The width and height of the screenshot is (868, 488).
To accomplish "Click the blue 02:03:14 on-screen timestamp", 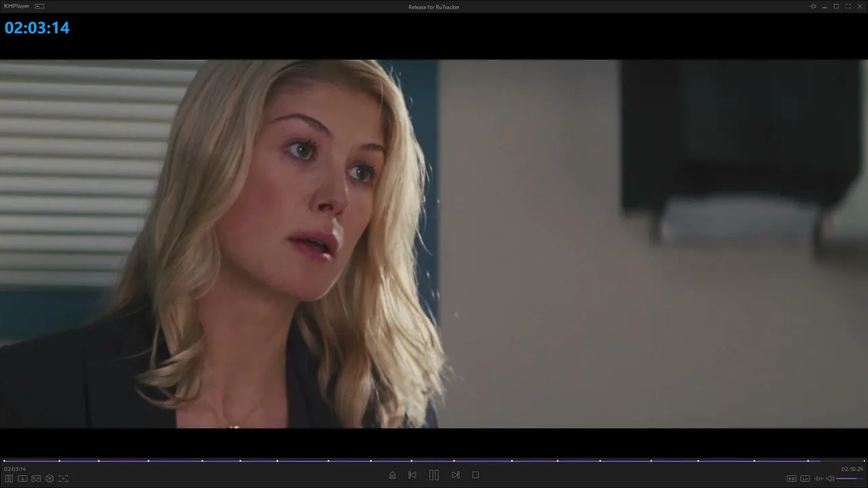I will click(37, 28).
